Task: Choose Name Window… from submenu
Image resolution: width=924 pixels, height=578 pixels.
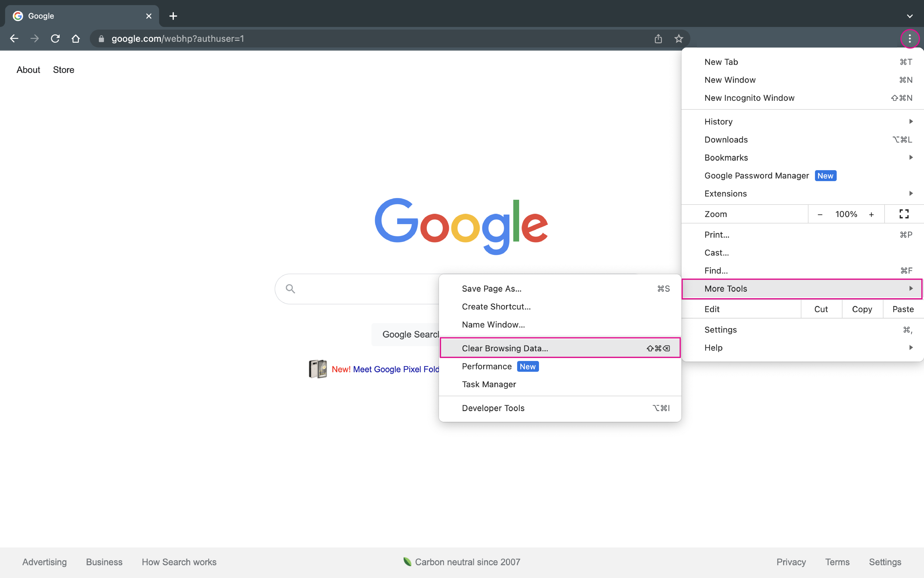Action: 560,325
